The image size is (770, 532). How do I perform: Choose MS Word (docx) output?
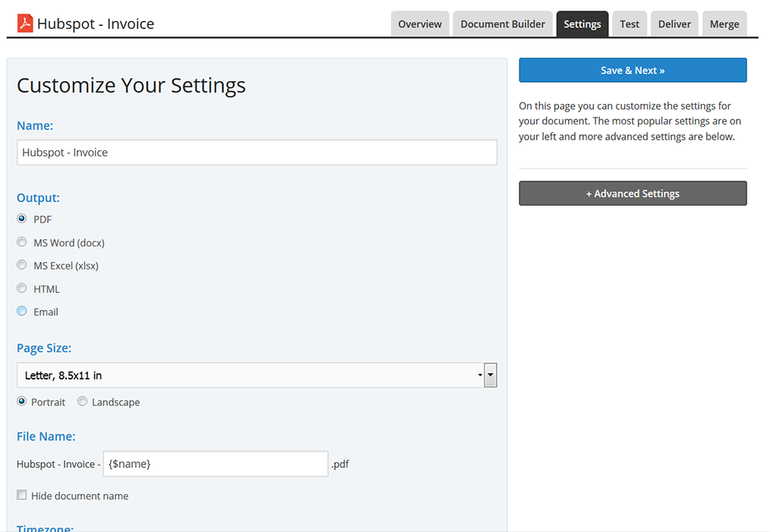pyautogui.click(x=22, y=242)
